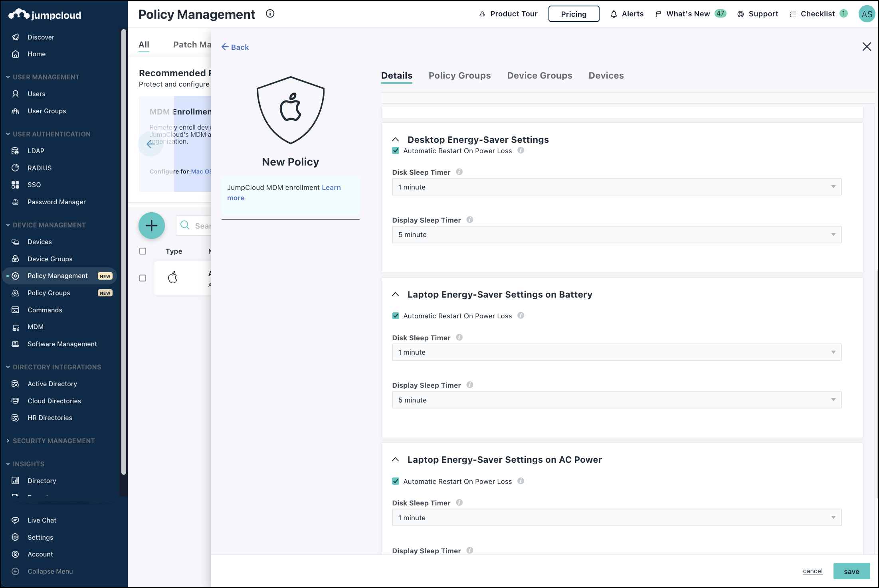The width and height of the screenshot is (879, 588).
Task: Switch to the Policy Groups tab
Action: 459,75
